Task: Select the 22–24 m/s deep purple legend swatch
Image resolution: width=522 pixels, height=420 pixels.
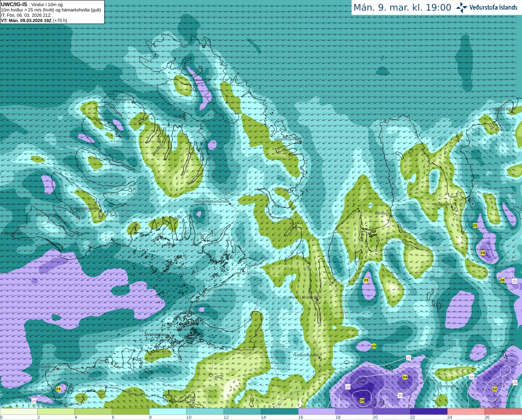Action: pos(429,411)
